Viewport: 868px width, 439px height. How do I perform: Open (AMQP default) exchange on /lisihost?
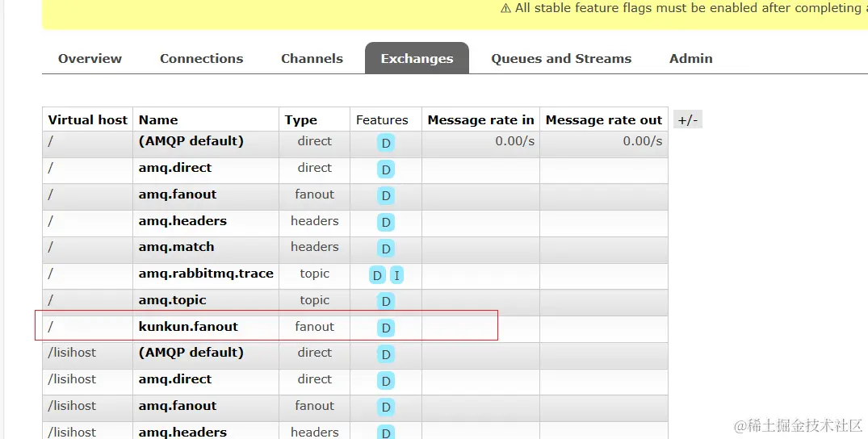pos(191,353)
